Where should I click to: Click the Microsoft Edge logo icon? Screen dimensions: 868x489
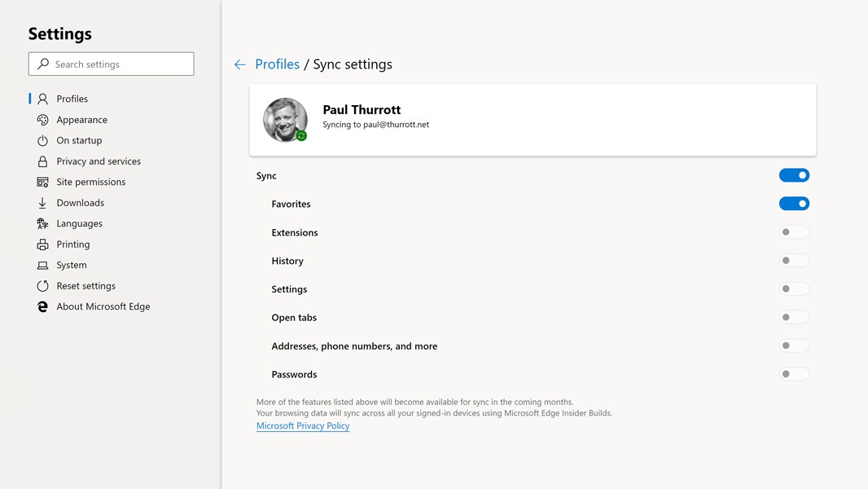(x=42, y=306)
